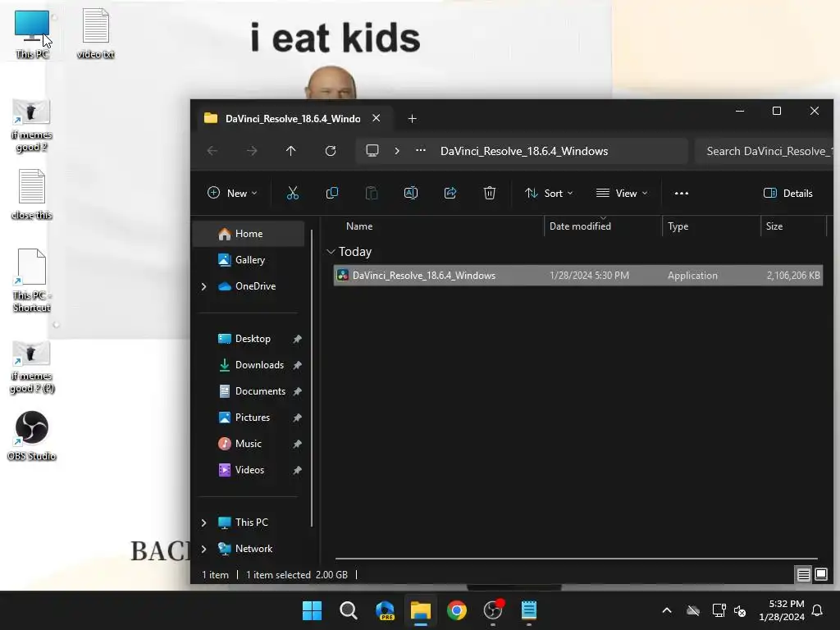Collapse the Today group chevron
The width and height of the screenshot is (840, 630).
pos(331,252)
